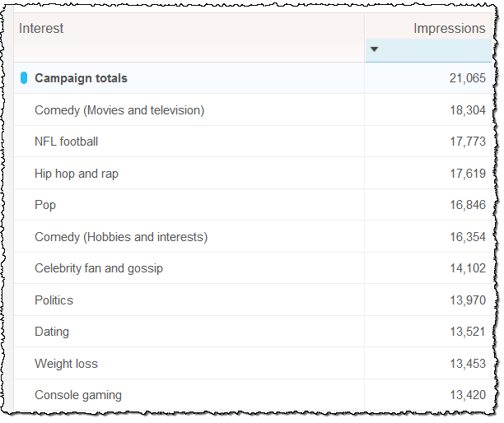Click NFL football's 17,773 impressions cell
The image size is (504, 423).
[467, 142]
